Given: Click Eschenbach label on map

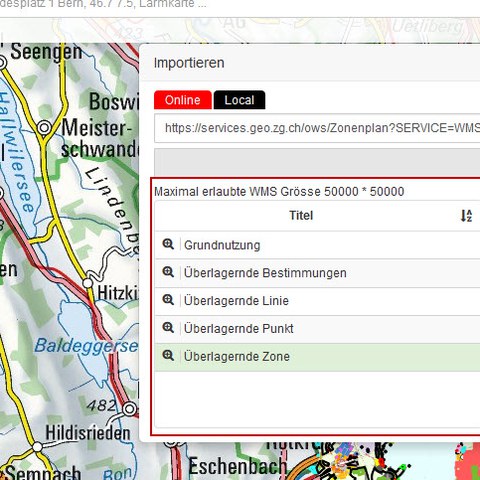Looking at the screenshot, I should coord(237,466).
